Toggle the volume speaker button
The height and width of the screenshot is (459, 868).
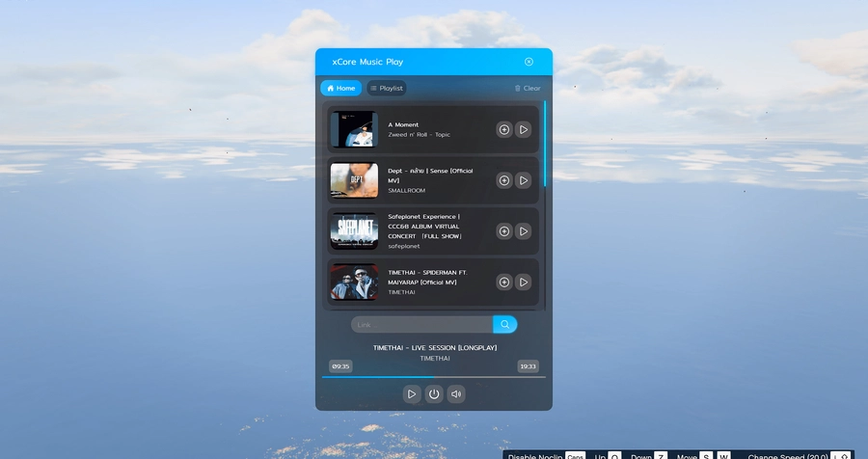point(456,394)
